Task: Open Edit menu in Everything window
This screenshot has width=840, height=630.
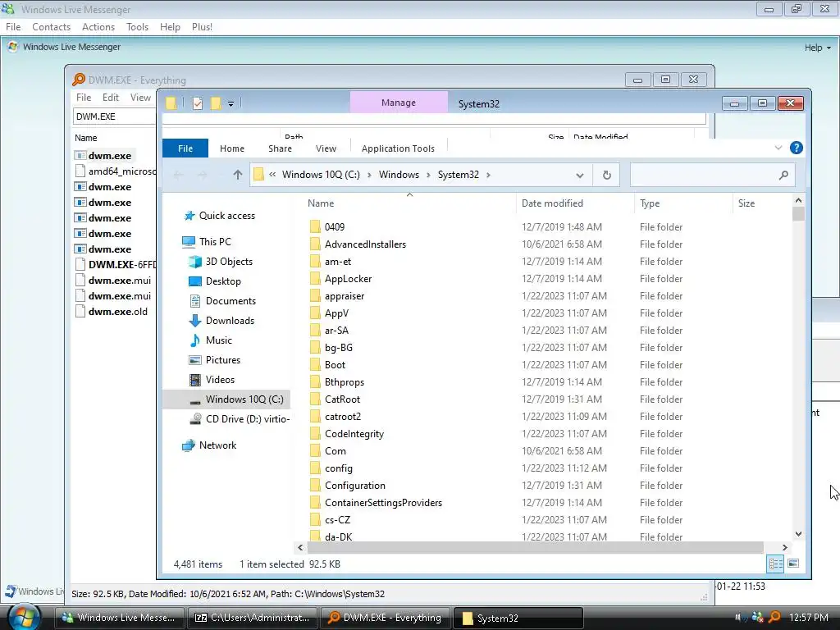Action: pos(111,98)
